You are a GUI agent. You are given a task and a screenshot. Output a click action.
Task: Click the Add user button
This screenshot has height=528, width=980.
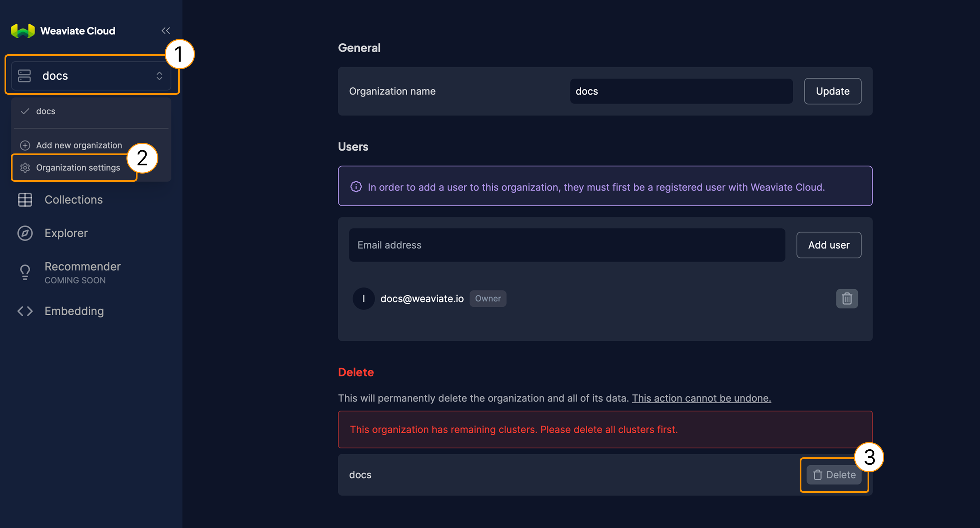[x=829, y=245]
